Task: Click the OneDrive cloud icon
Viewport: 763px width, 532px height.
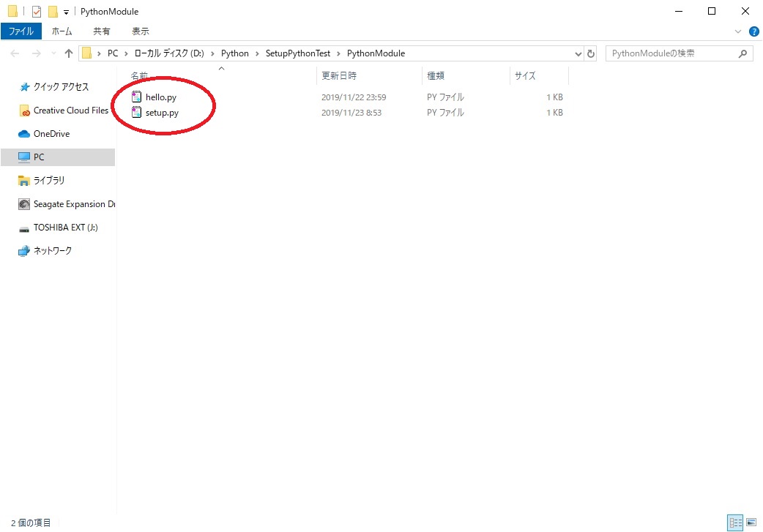Action: pos(24,134)
